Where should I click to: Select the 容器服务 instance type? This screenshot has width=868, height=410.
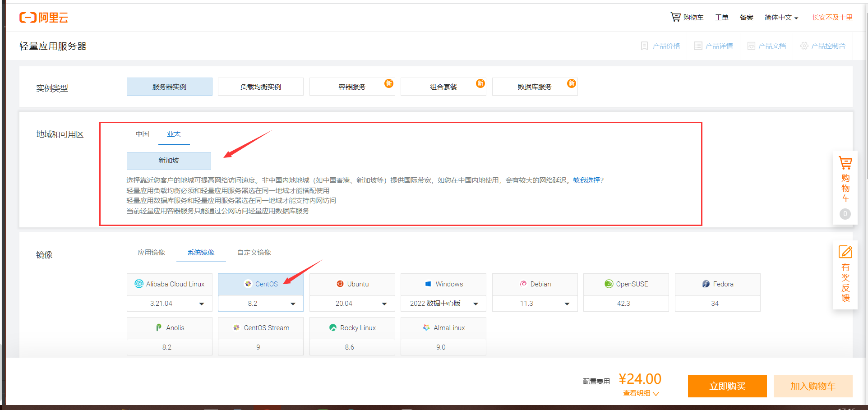(x=352, y=87)
